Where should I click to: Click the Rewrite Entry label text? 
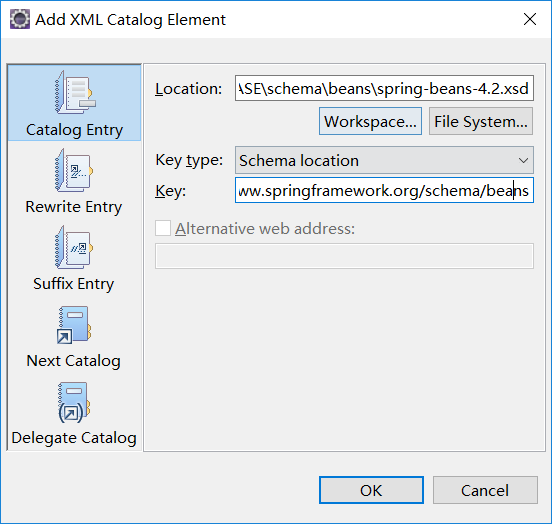tap(74, 207)
